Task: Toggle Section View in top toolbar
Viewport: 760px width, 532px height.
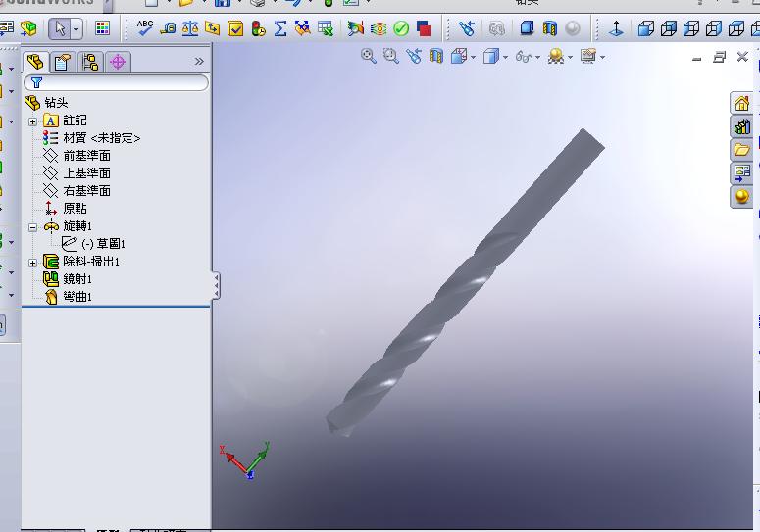Action: [x=549, y=28]
